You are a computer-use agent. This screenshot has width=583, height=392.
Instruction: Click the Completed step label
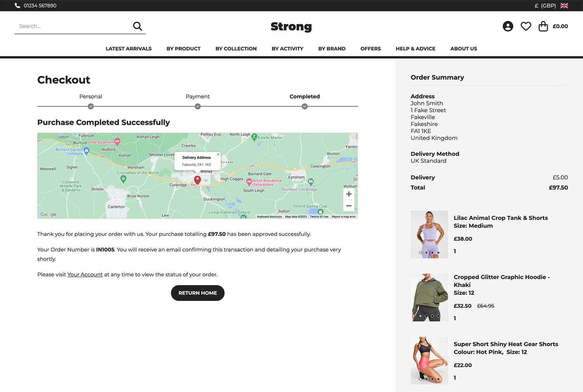[x=305, y=96]
